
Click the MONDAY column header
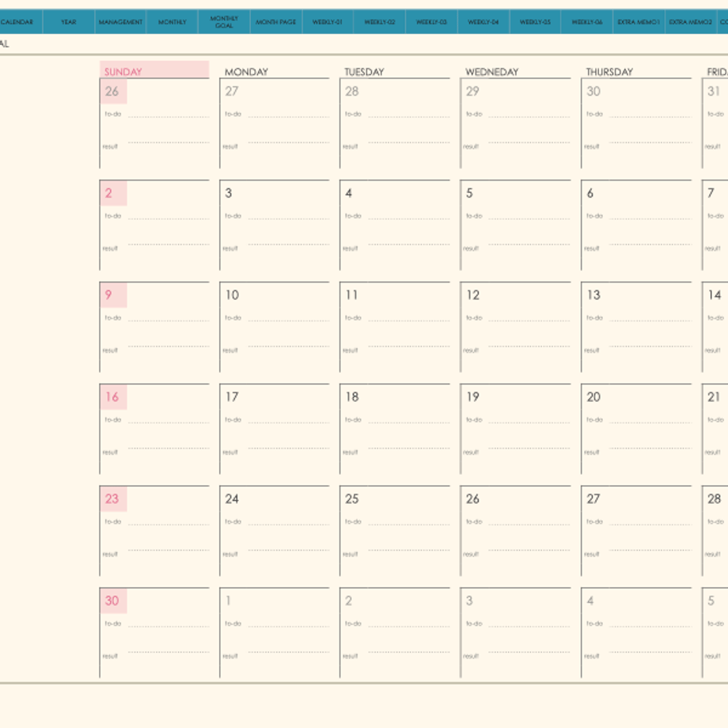click(x=247, y=72)
